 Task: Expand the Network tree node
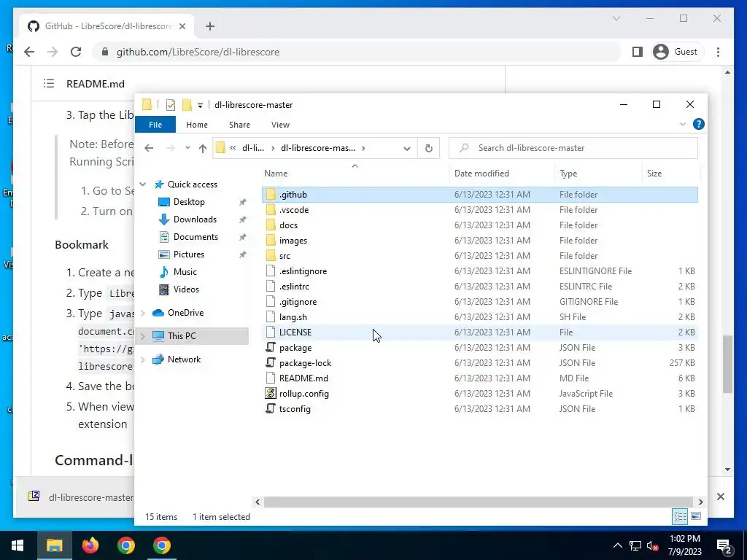pyautogui.click(x=143, y=359)
